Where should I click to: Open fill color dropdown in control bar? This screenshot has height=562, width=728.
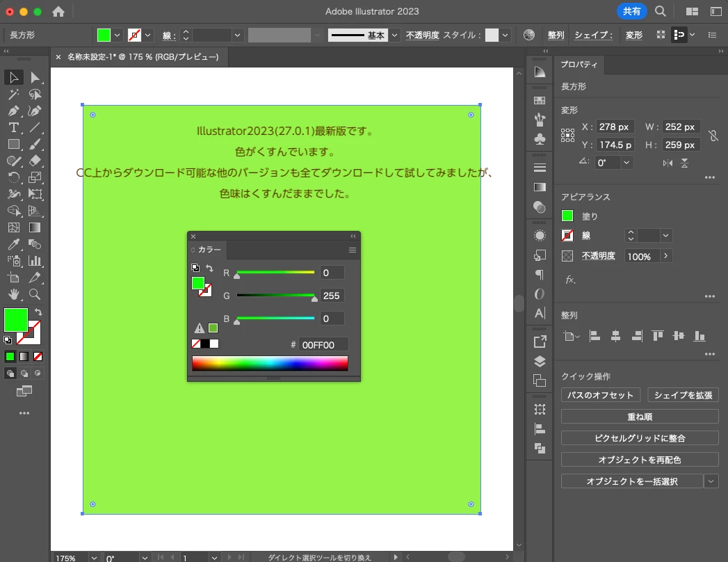117,35
